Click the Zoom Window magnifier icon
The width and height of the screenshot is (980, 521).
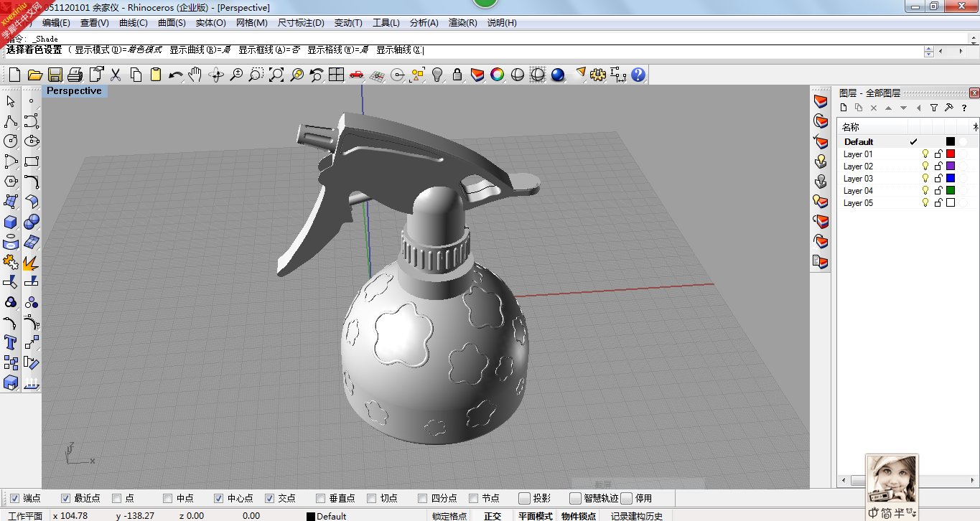(x=256, y=74)
